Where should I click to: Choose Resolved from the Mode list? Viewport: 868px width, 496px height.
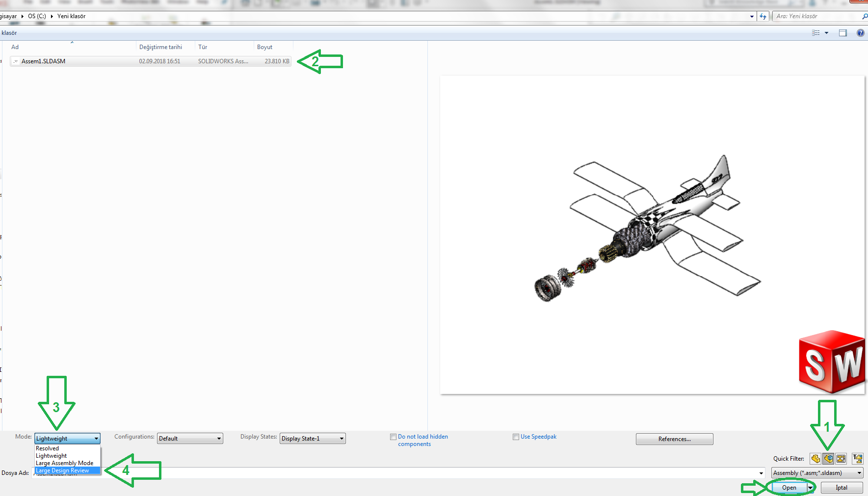48,448
